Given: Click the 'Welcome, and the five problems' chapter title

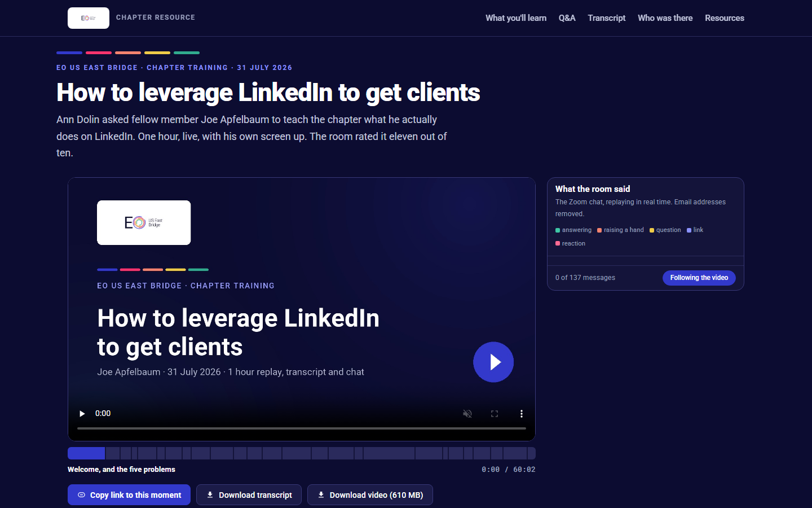Looking at the screenshot, I should tap(121, 470).
